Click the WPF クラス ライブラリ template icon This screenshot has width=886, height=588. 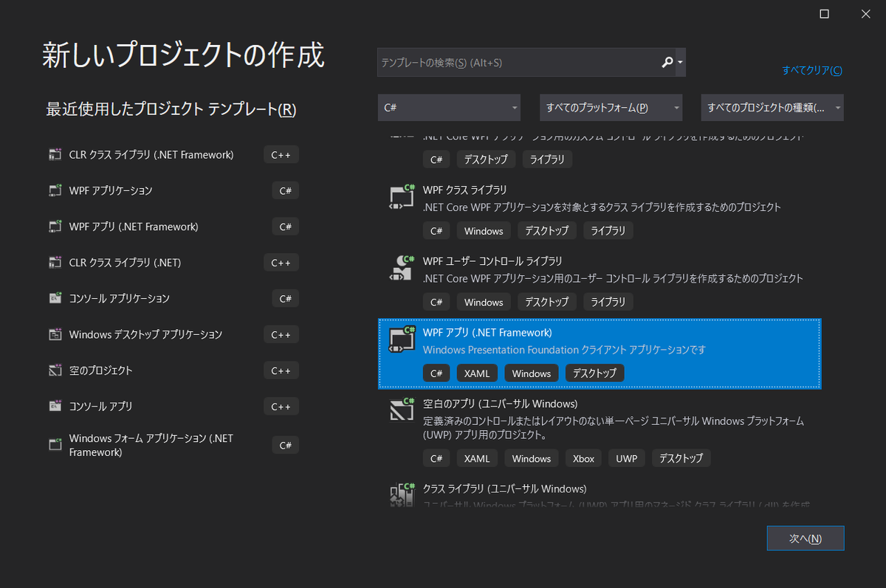pos(402,197)
